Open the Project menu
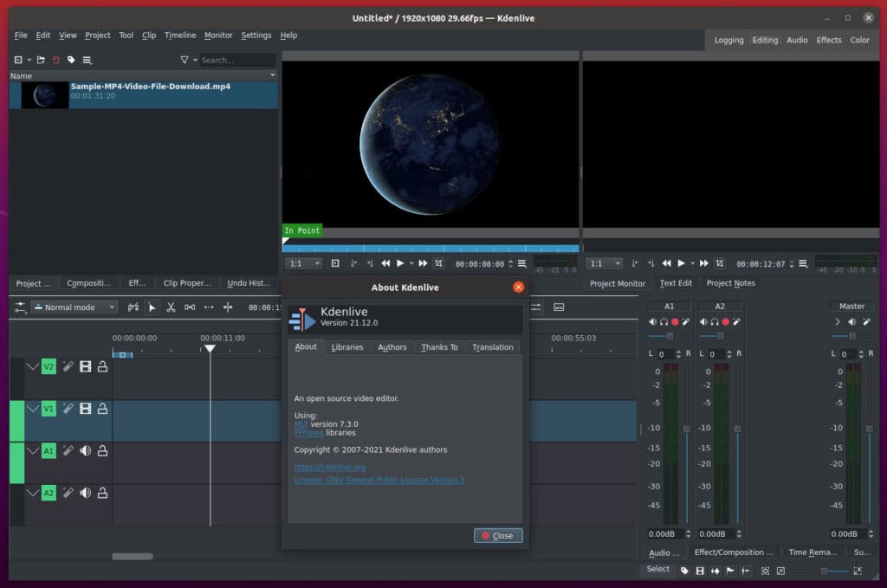Viewport: 887px width, 588px height. point(98,35)
